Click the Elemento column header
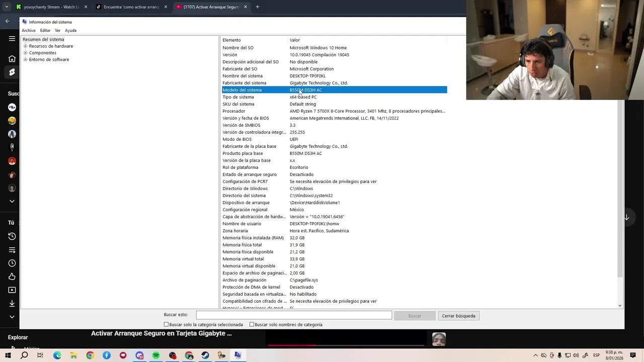The image size is (644, 362). [254, 40]
